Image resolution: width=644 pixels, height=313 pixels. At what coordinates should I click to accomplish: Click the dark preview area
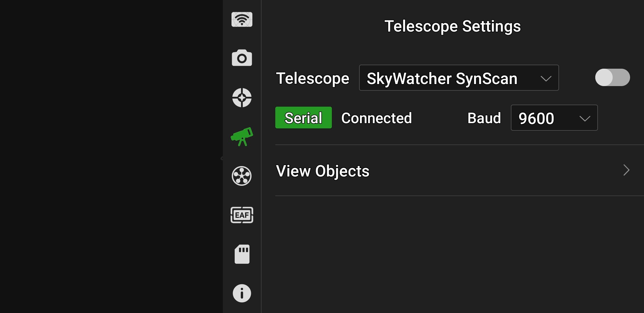[110, 156]
